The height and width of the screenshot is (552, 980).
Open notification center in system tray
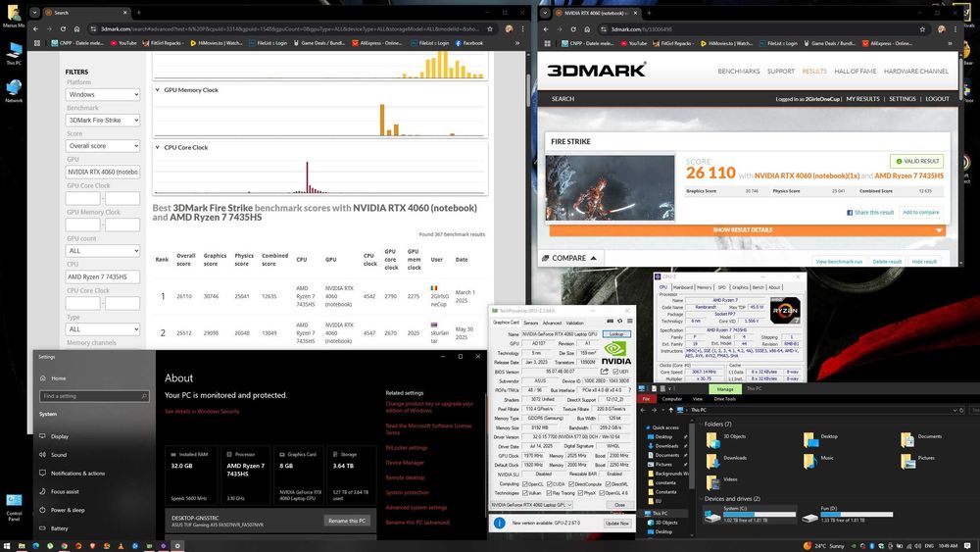[x=968, y=546]
